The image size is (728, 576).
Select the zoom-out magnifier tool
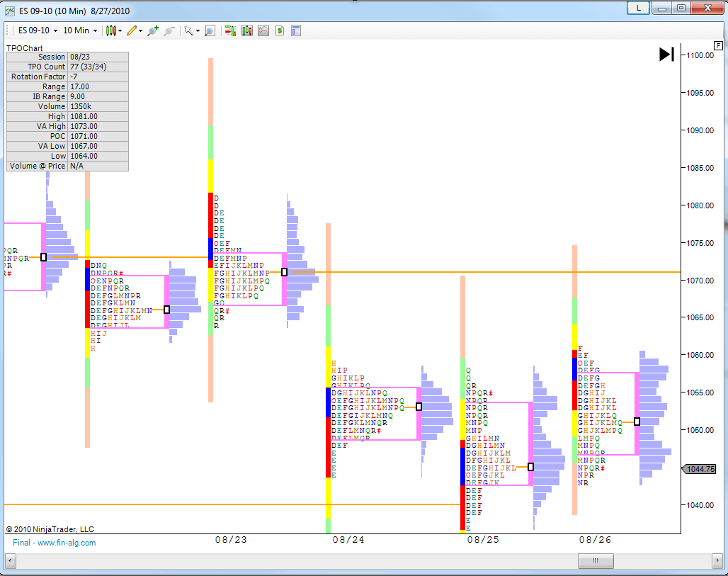pos(169,30)
